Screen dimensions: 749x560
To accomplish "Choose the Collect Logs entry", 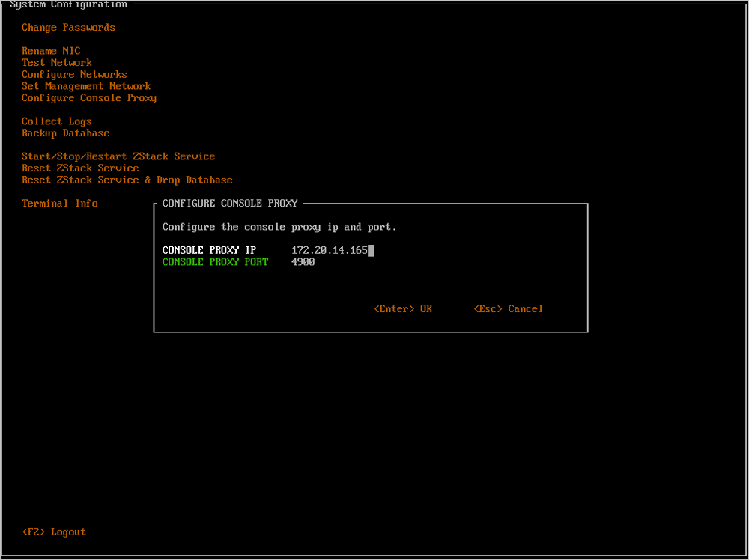I will (x=57, y=121).
